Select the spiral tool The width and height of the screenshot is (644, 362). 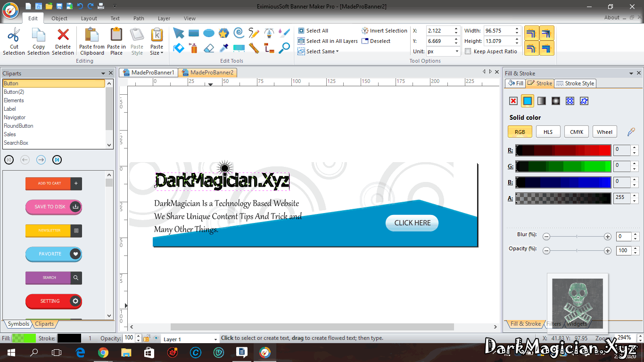click(x=239, y=33)
